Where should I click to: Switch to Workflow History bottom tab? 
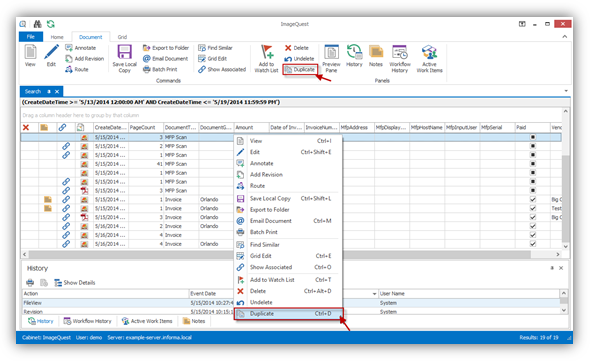click(88, 321)
